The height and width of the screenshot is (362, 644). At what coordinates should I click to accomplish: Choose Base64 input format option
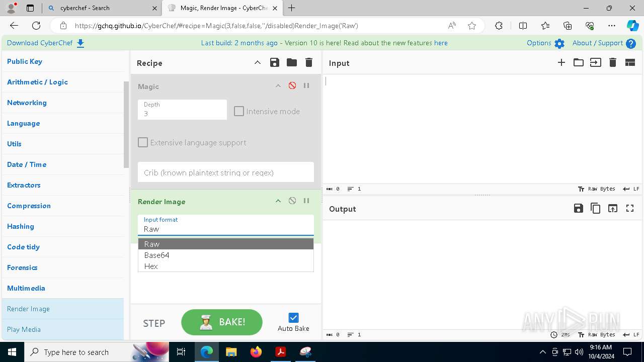coord(226,255)
